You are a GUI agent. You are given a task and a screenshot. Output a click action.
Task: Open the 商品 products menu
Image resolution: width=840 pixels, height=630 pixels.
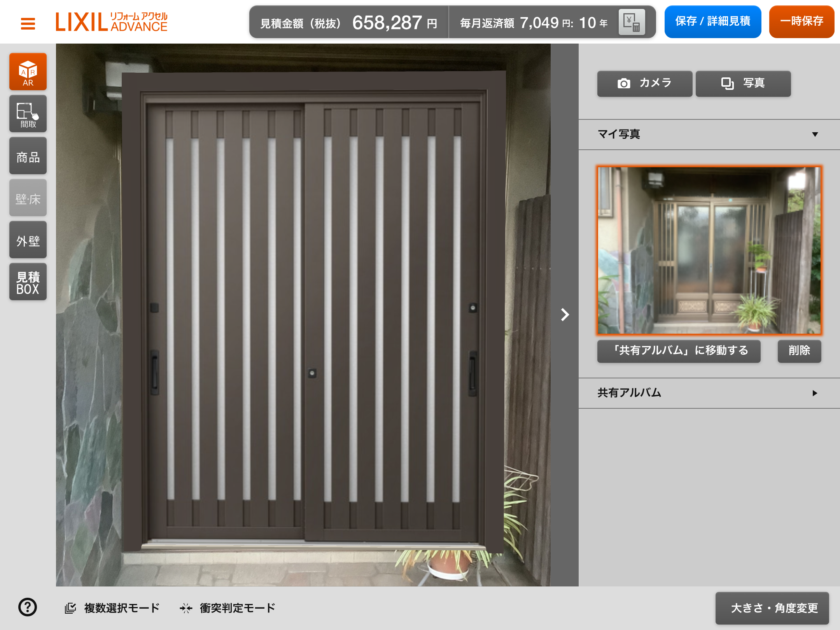pyautogui.click(x=28, y=156)
